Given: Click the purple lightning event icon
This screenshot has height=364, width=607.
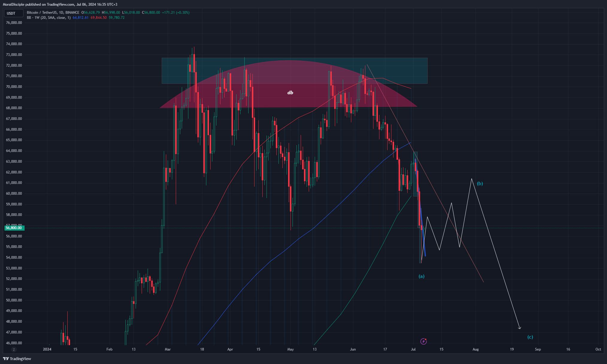Looking at the screenshot, I should (423, 341).
